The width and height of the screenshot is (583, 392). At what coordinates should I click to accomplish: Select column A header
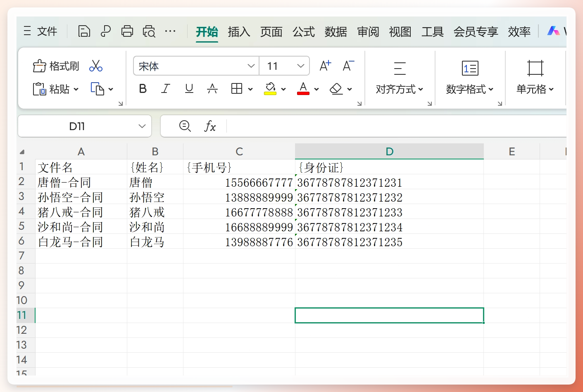click(x=81, y=152)
